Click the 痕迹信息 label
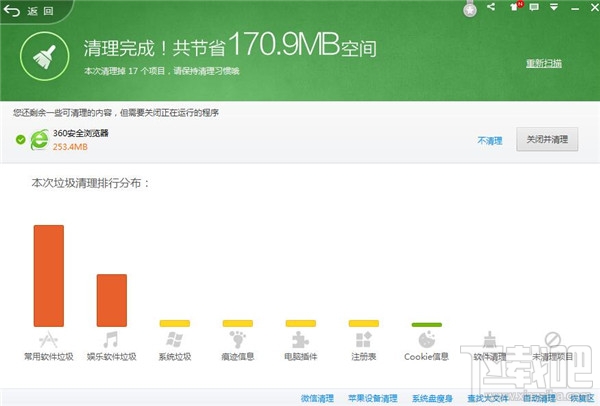Screen dimensions: 600x406 coord(238,357)
